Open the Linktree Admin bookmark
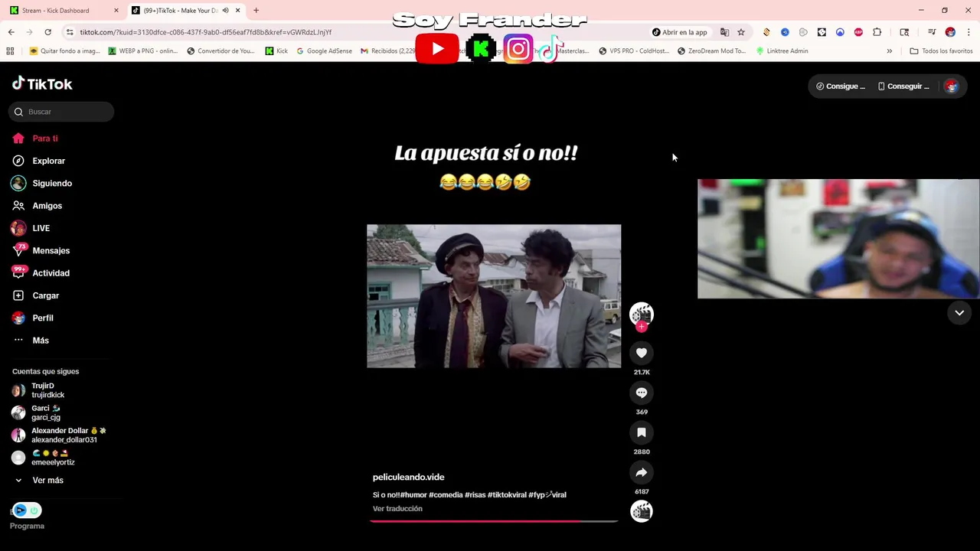Screen dimensions: 980x551 [782, 51]
